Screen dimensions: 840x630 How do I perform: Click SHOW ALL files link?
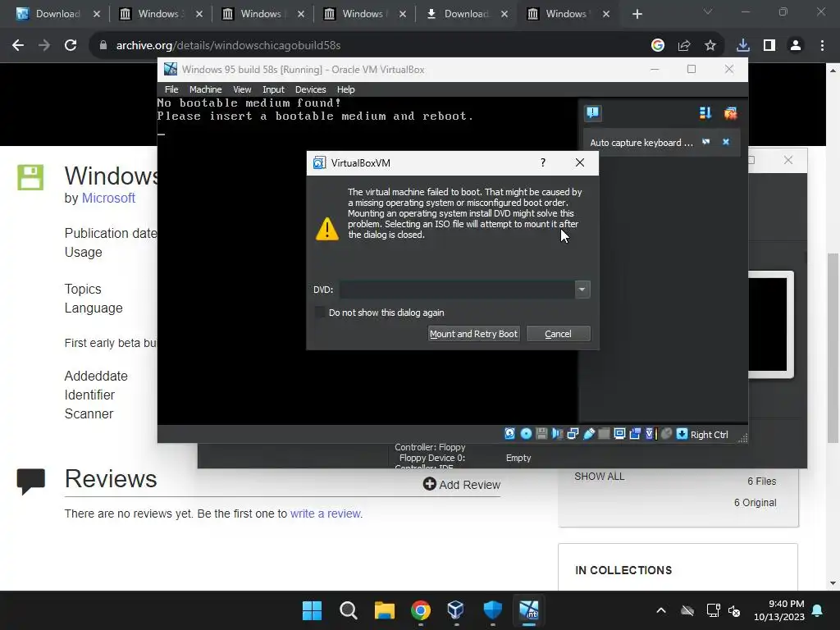[599, 477]
